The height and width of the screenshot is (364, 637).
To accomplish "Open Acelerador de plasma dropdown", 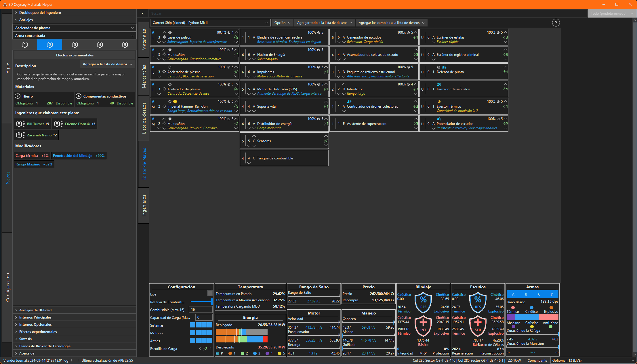I will click(75, 28).
